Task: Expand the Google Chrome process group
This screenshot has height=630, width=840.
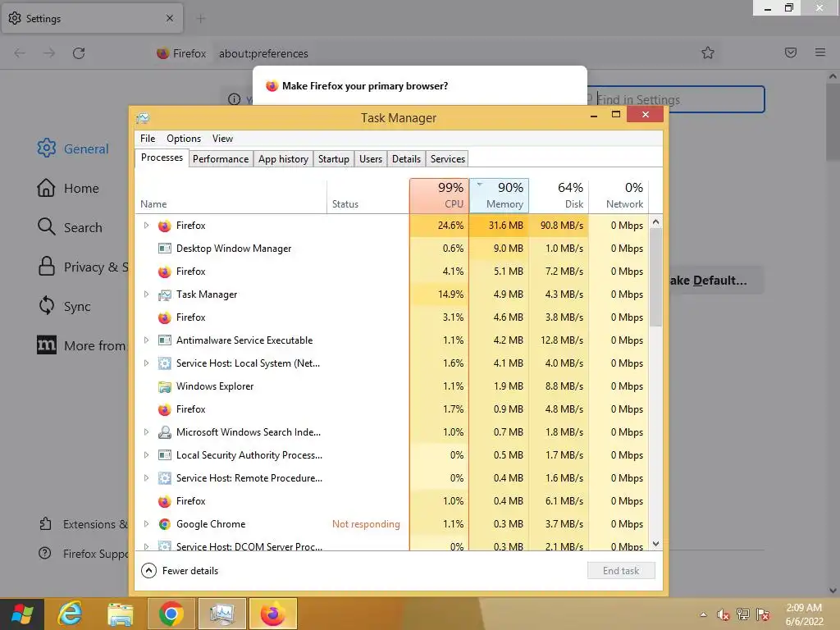Action: pos(146,524)
